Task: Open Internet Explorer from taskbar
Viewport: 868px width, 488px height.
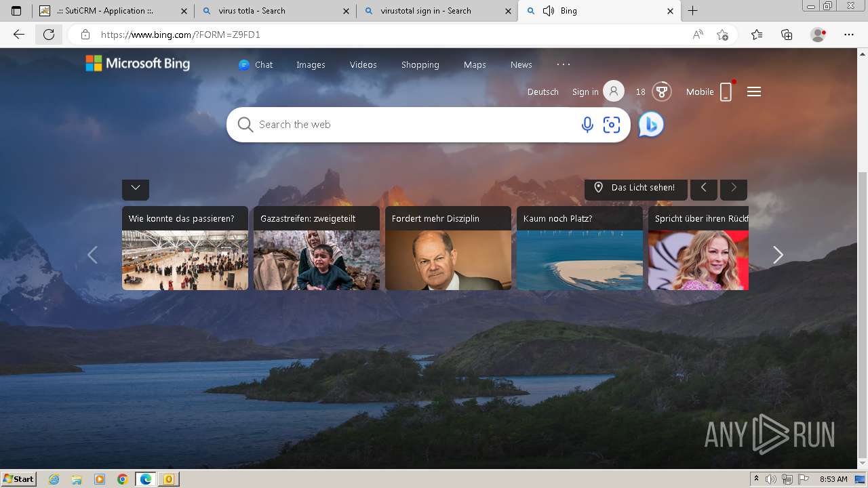Action: coord(54,479)
